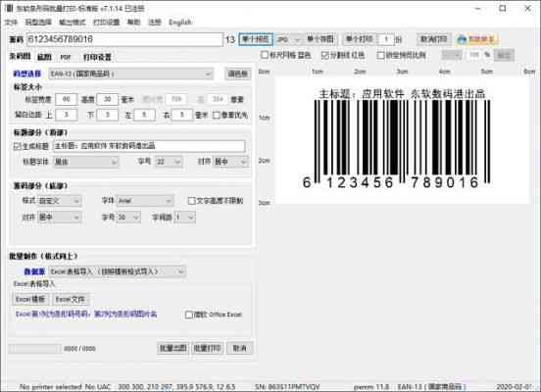Toggle the 分割线 红色 checkbox
Screen dimensions: 541x392
(x=343, y=55)
